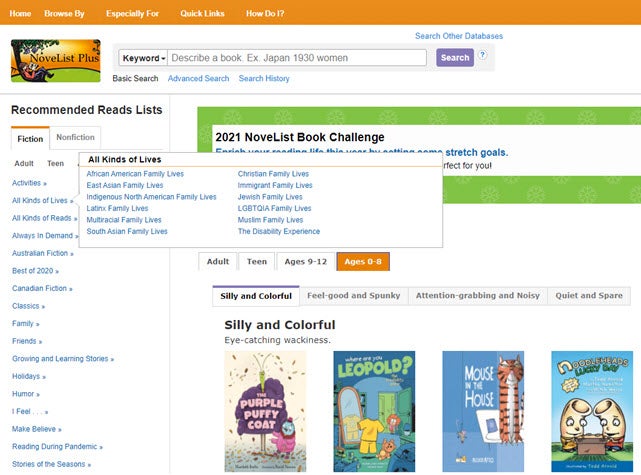Image resolution: width=641 pixels, height=475 pixels.
Task: Click the NoveList Plus logo
Action: (x=56, y=60)
